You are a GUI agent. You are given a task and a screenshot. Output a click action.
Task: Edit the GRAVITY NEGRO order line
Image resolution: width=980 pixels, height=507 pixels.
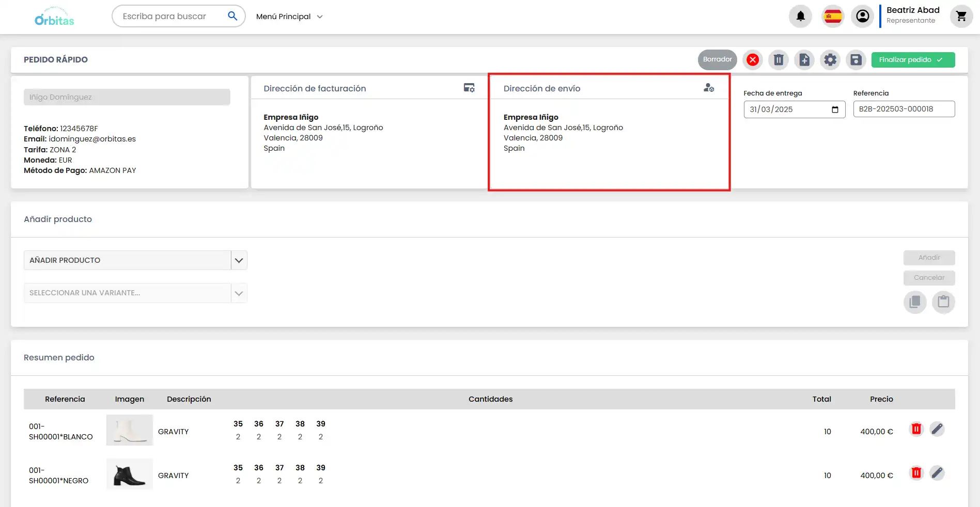click(937, 473)
